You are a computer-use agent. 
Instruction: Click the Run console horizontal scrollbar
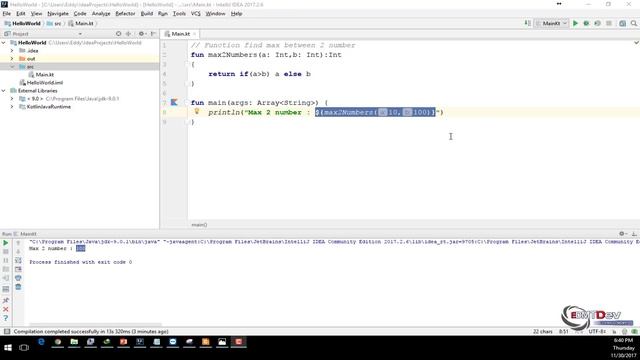point(96,325)
